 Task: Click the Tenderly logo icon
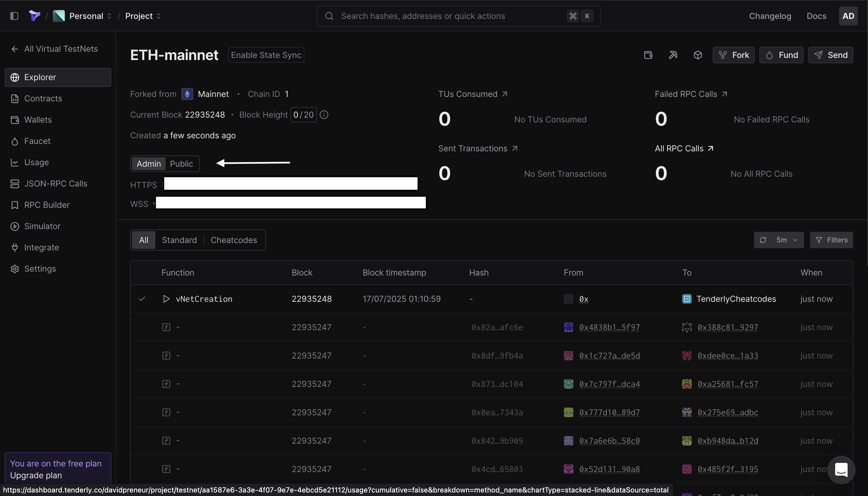coord(34,16)
